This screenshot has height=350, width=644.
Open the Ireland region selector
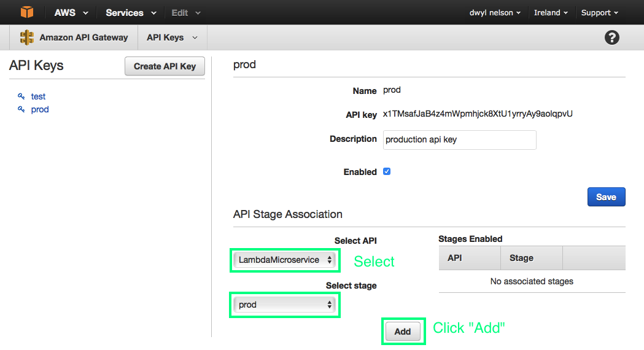point(550,13)
